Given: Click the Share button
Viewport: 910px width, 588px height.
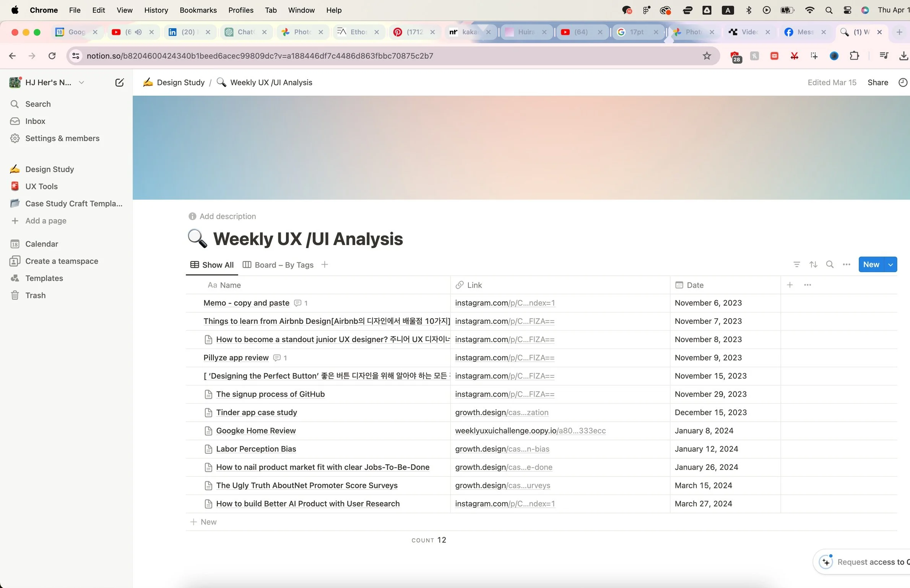Looking at the screenshot, I should [877, 83].
